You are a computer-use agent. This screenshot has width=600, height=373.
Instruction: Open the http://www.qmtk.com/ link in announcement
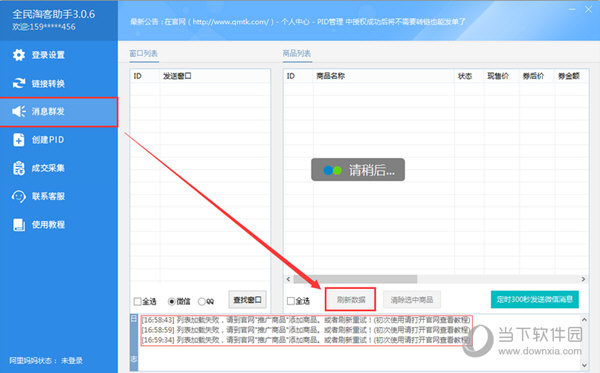(x=231, y=22)
